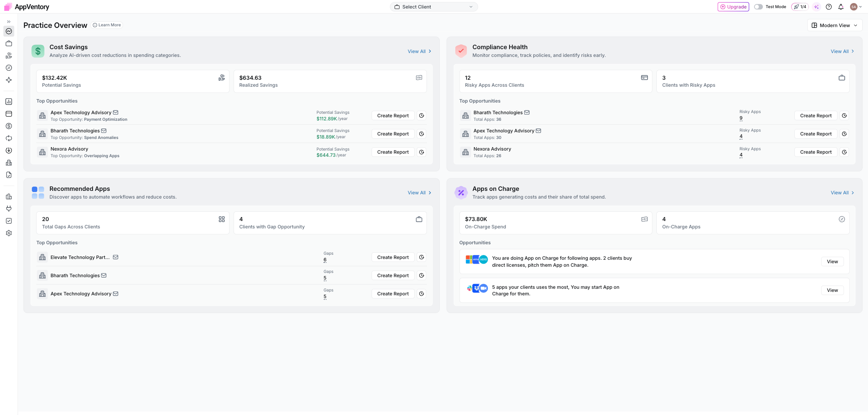868x415 pixels.
Task: Click email envelope next to Apex Technology Advisory in Cost Savings
Action: (115, 112)
